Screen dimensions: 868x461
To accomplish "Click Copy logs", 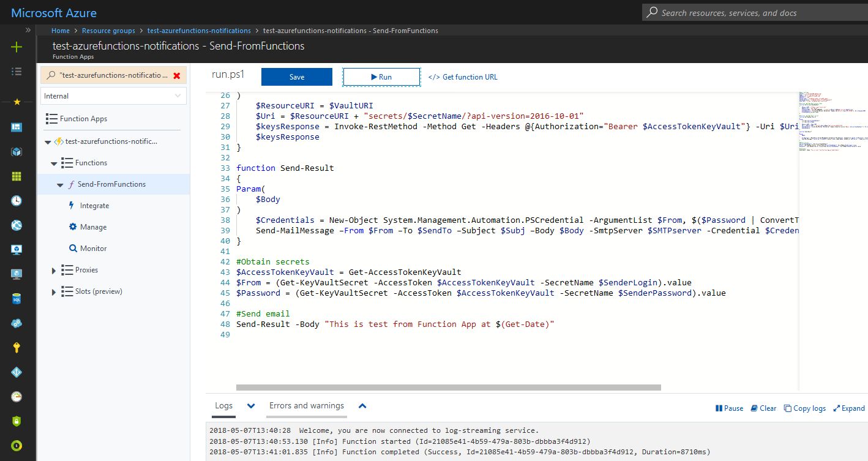I will 805,408.
